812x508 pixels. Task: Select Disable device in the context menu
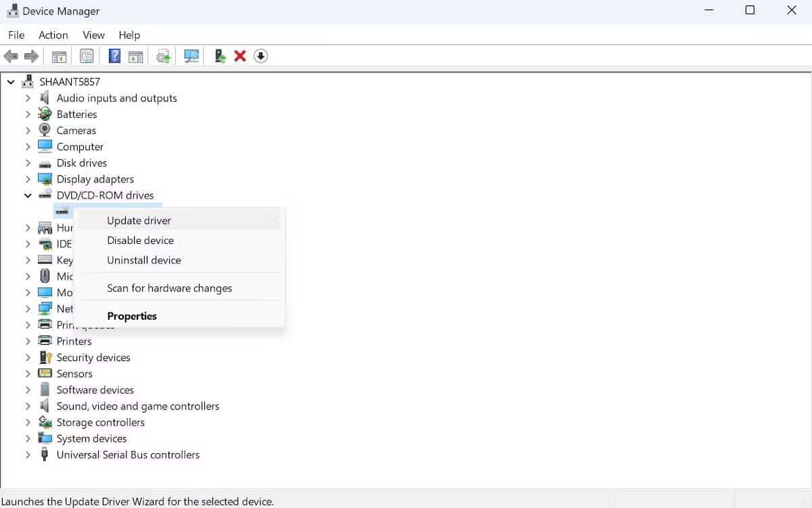coord(140,240)
